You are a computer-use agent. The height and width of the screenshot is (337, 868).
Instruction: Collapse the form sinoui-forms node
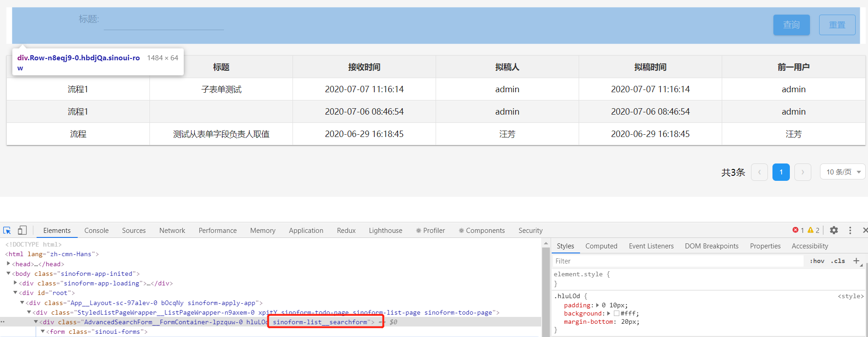click(x=43, y=332)
